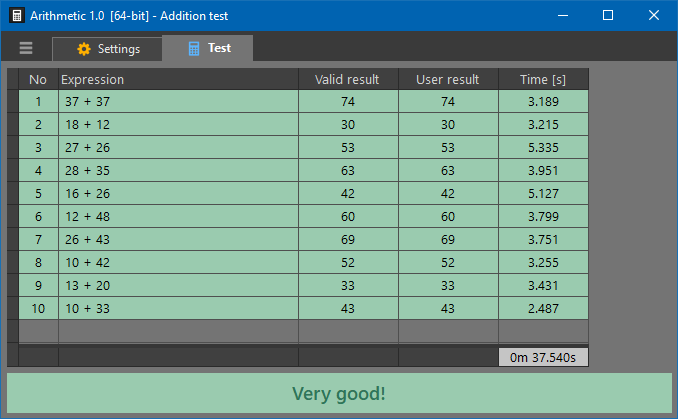Click time value 3.431
This screenshot has width=678, height=419.
[543, 285]
